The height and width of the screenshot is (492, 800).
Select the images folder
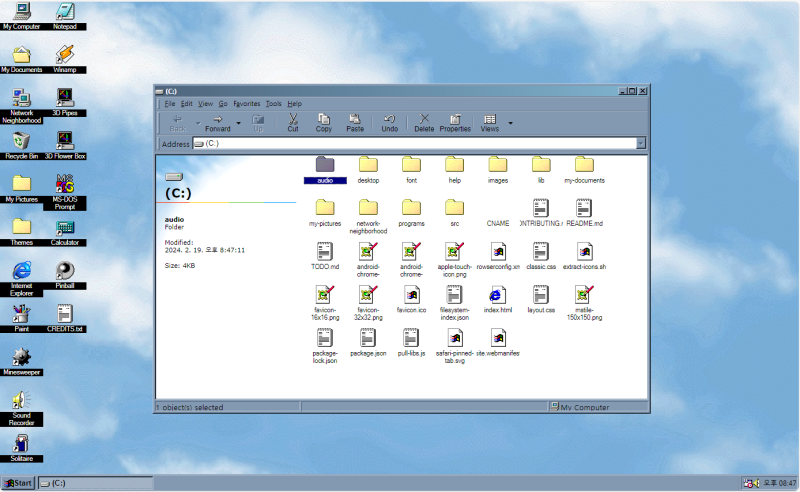[498, 170]
